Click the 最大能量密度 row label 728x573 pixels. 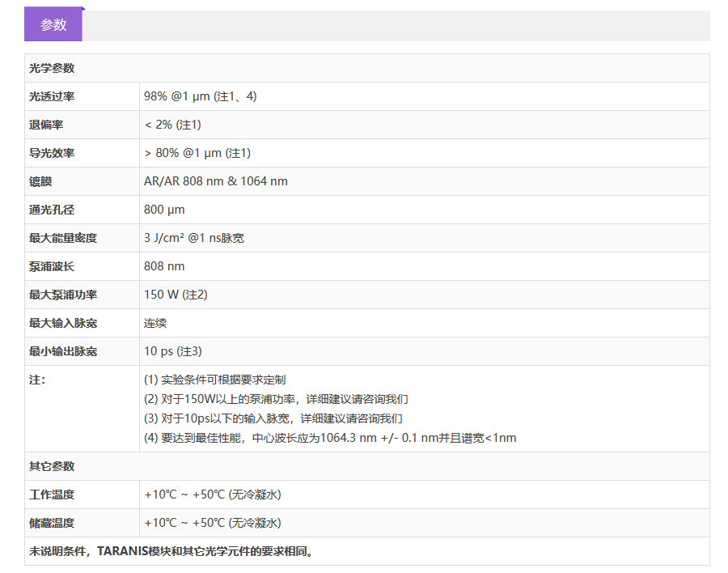point(63,238)
